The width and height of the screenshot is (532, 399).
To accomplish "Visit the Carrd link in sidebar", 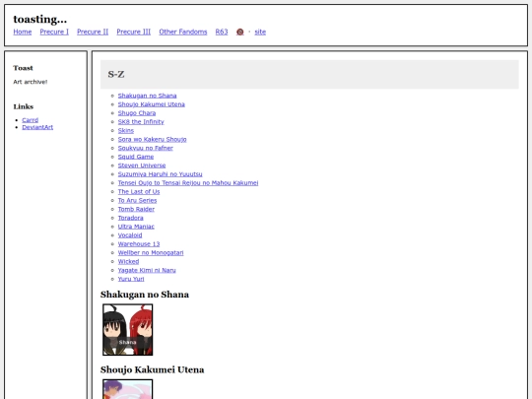I will [x=31, y=120].
